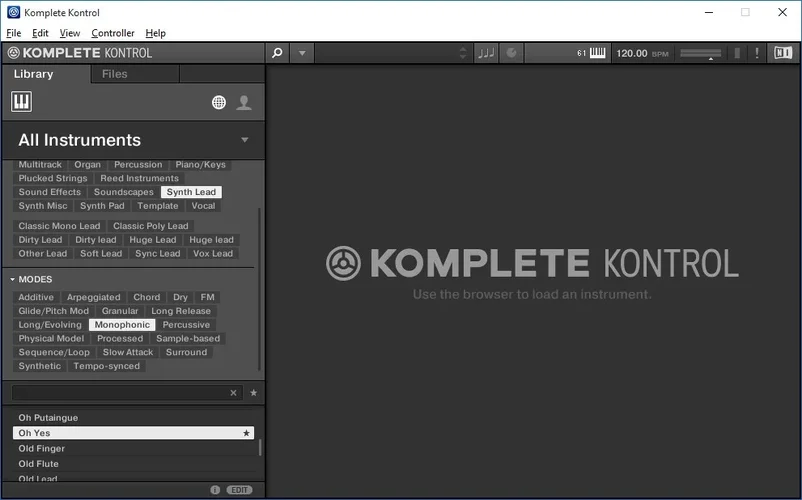Click the preset up/down stepper arrows

463,53
